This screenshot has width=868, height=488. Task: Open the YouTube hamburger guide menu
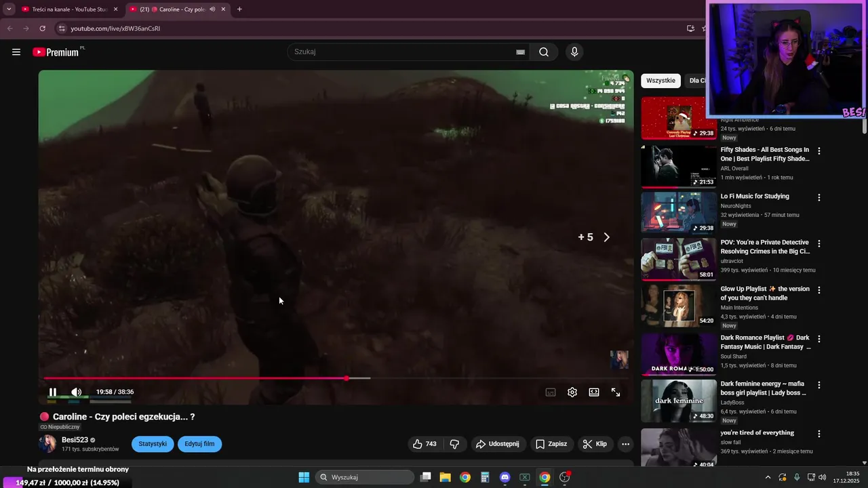click(16, 52)
